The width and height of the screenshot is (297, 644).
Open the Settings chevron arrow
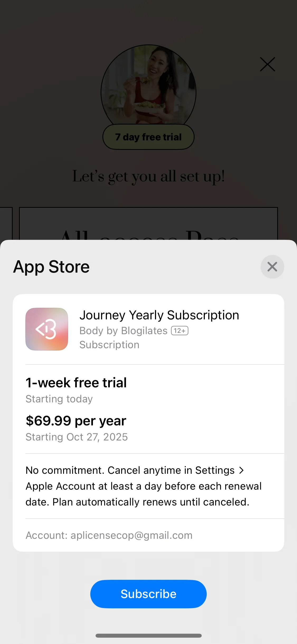click(x=241, y=470)
